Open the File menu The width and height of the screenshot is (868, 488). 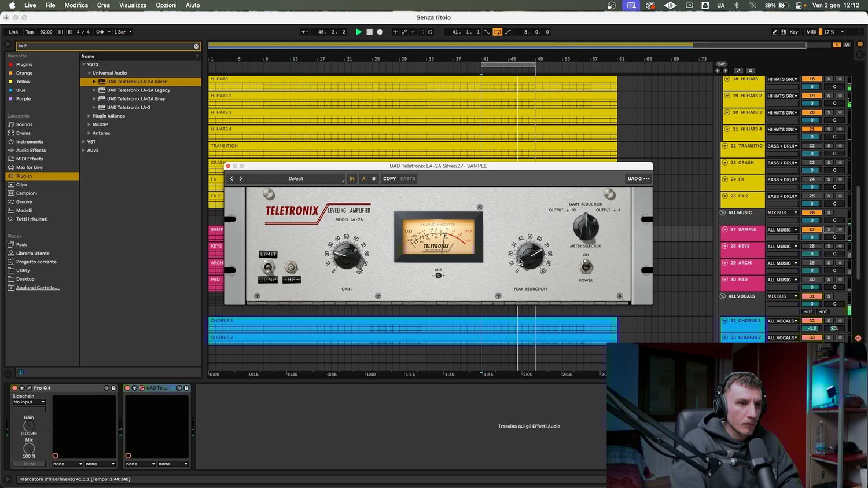(x=50, y=5)
